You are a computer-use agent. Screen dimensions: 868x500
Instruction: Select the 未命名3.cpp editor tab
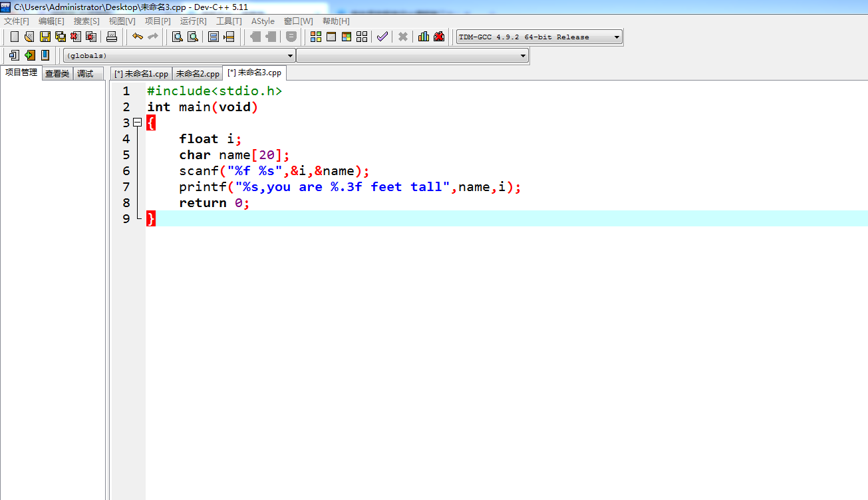[254, 73]
